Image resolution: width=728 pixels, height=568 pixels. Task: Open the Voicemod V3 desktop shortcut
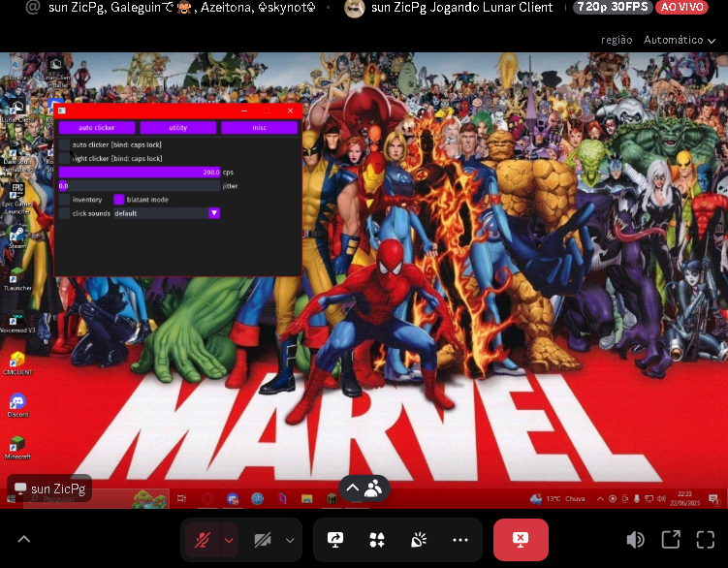(x=17, y=322)
